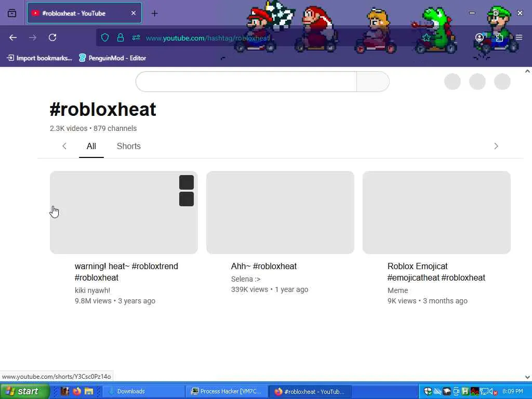The height and width of the screenshot is (399, 532).
Task: Open 'warning! heat~ #robloxtrend #robloxheat' title
Action: 126,272
